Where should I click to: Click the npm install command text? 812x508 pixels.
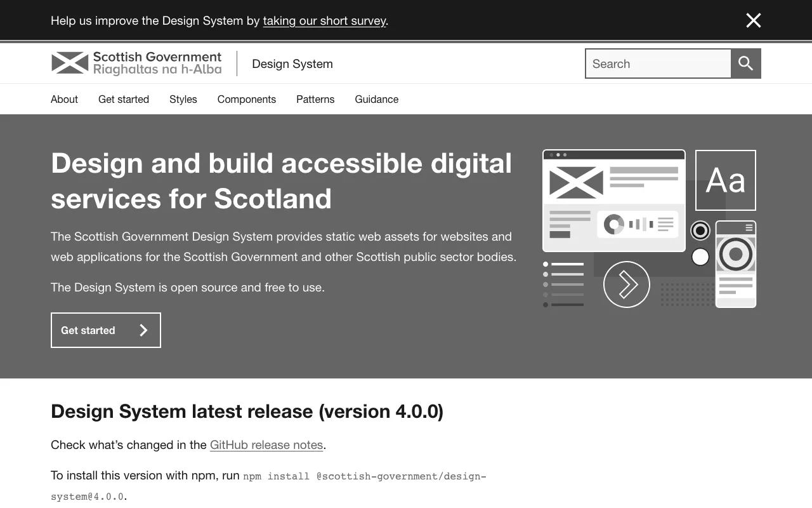(x=268, y=486)
